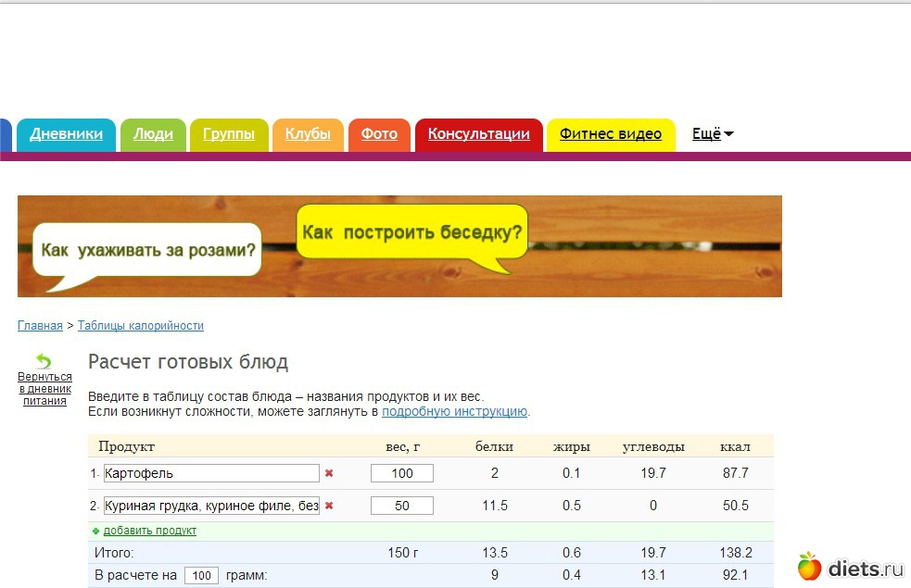Remove the Картофель row with red X
The image size is (911, 588).
coord(329,473)
